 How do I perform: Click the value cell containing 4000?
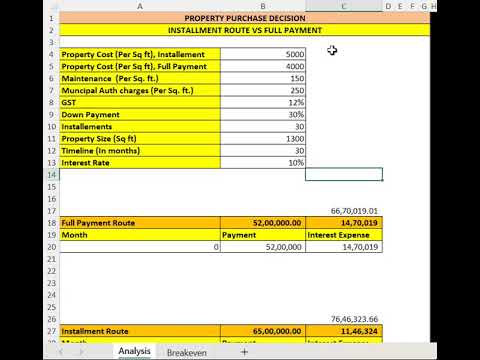(x=263, y=66)
